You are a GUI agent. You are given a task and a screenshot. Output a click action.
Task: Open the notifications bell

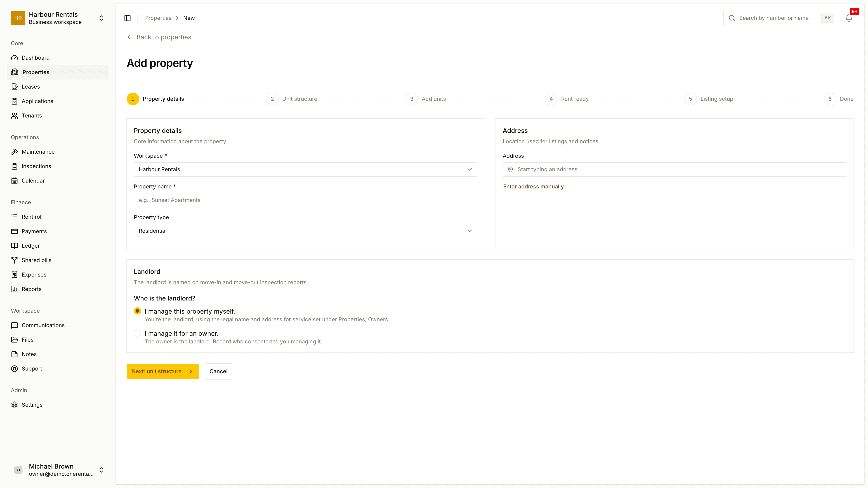click(x=849, y=18)
